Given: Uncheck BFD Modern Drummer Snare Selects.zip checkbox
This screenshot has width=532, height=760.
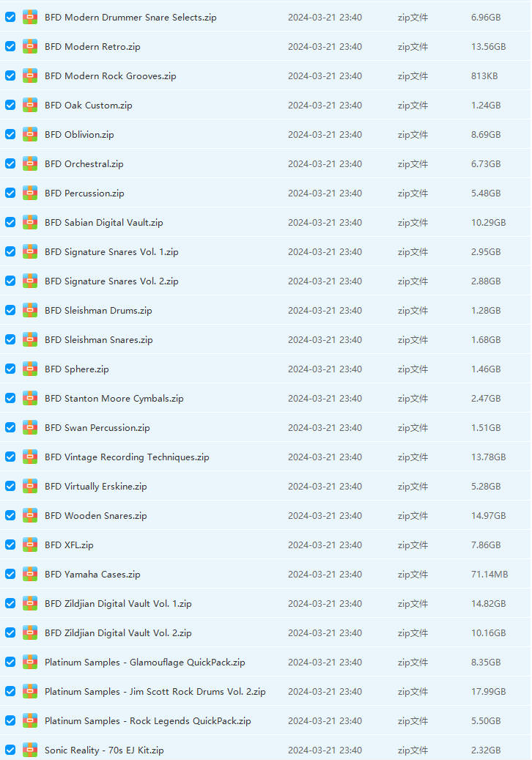Looking at the screenshot, I should (x=10, y=17).
